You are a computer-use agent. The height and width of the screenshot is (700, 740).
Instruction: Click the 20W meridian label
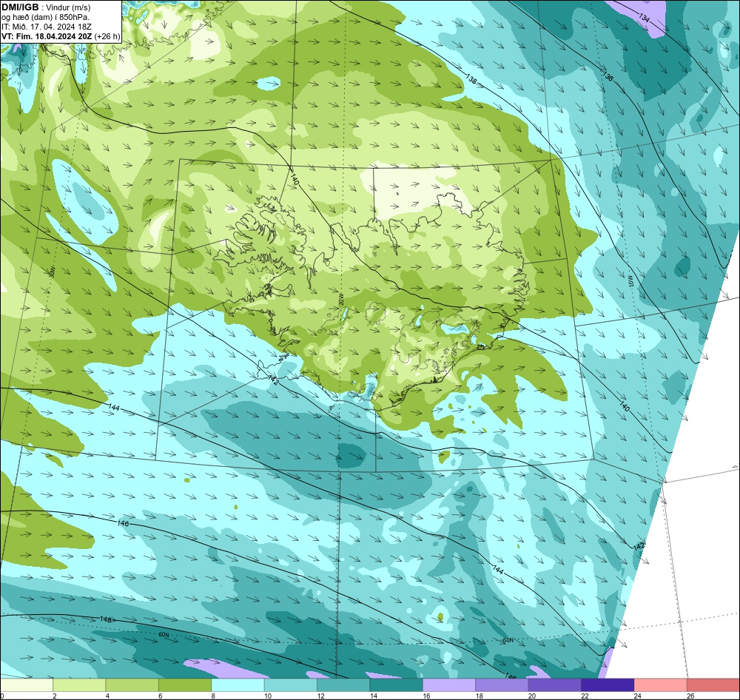pos(340,301)
